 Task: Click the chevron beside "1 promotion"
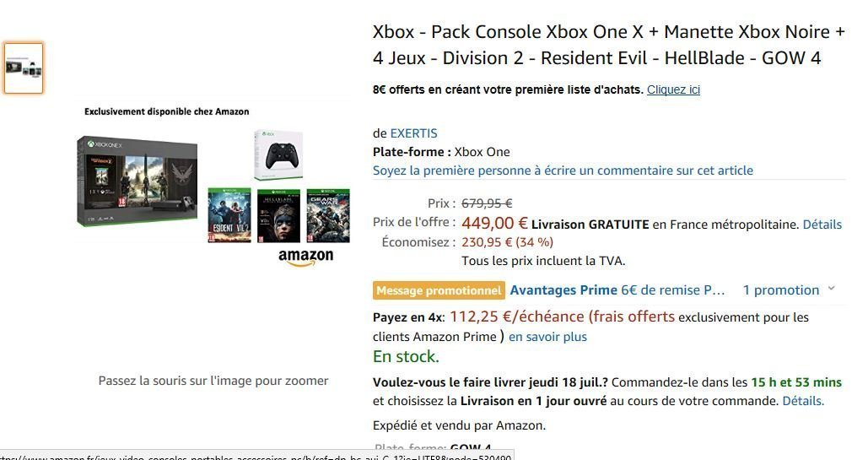(x=831, y=289)
